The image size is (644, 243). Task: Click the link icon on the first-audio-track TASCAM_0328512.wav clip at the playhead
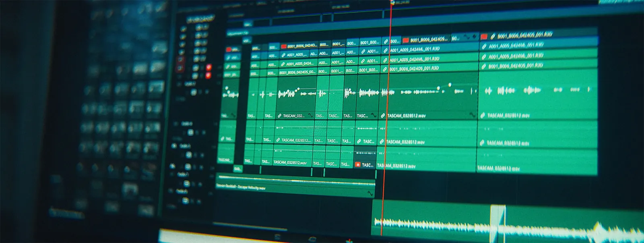(383, 116)
